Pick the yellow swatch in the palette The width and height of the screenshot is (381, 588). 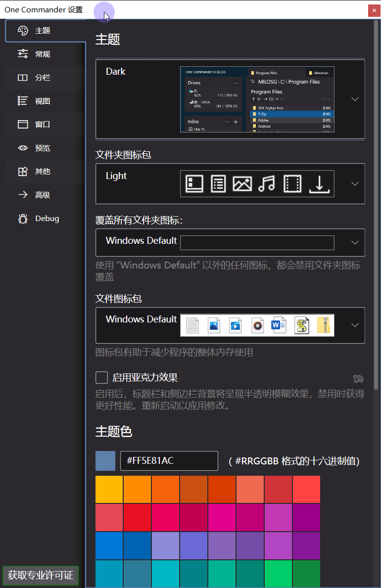tap(109, 490)
